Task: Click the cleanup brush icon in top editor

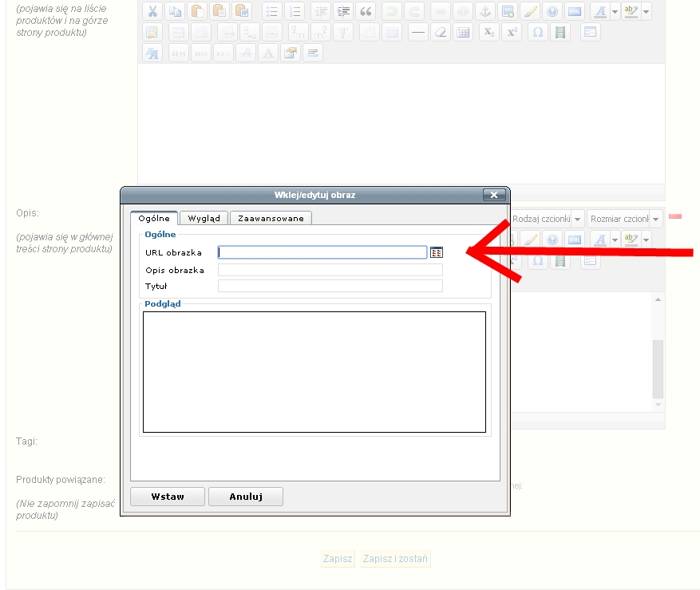Action: coord(530,11)
